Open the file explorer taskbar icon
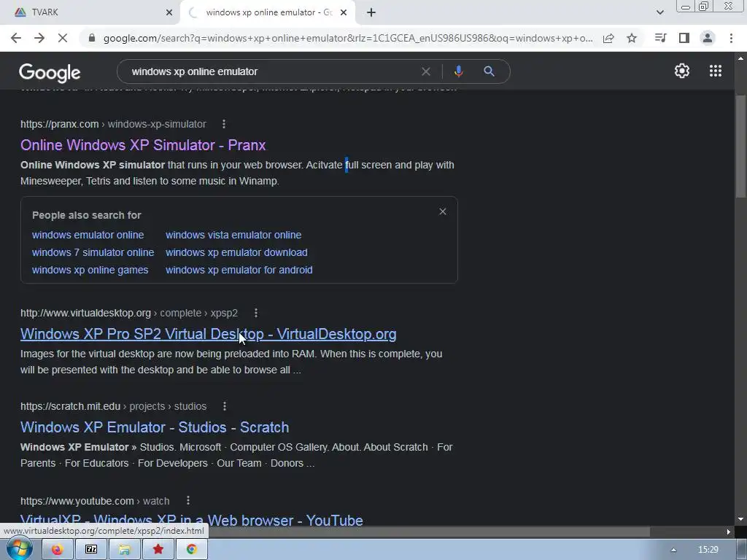This screenshot has height=560, width=747. [125, 550]
